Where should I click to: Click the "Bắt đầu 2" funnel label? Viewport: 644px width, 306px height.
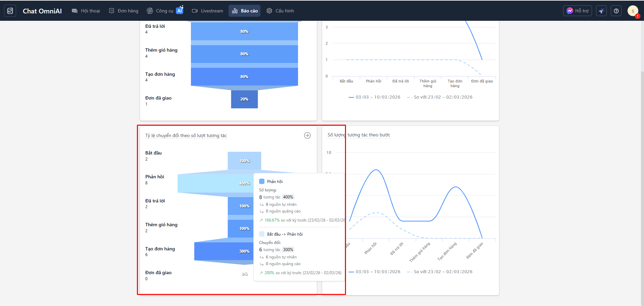tap(153, 156)
